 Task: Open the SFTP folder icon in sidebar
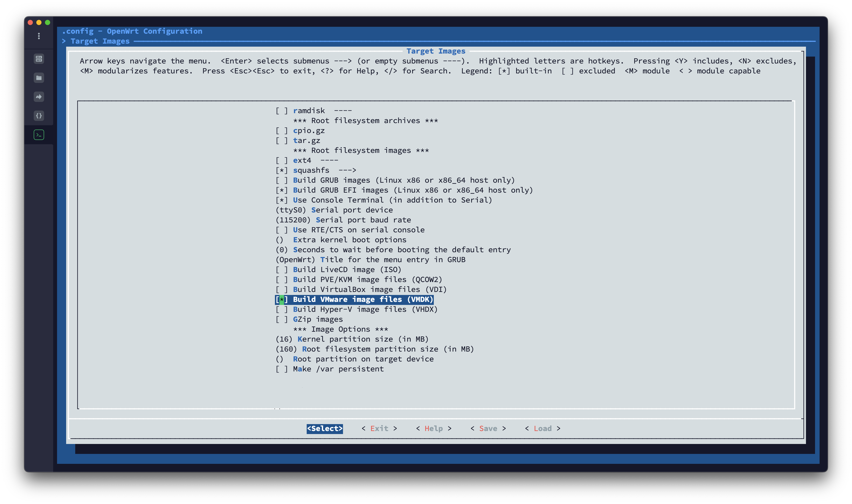click(39, 78)
